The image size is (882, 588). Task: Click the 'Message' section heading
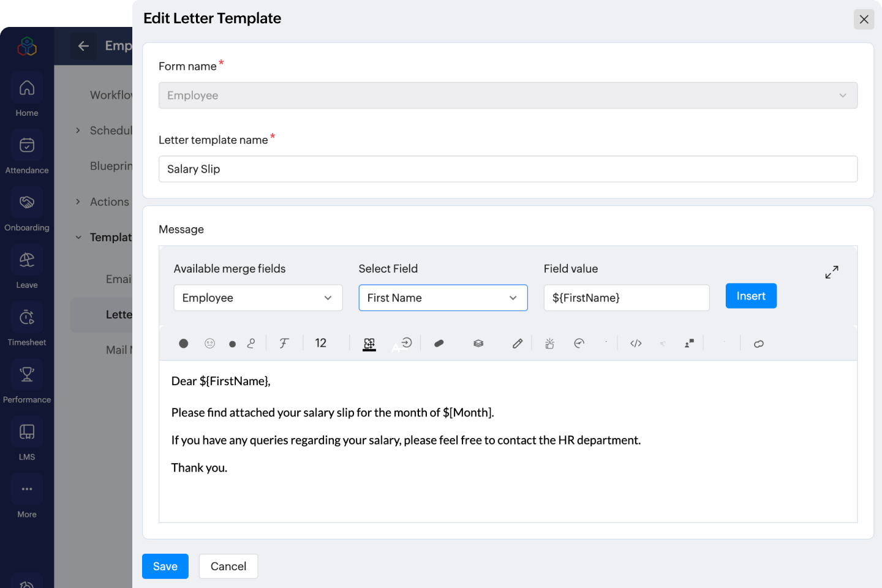coord(181,229)
